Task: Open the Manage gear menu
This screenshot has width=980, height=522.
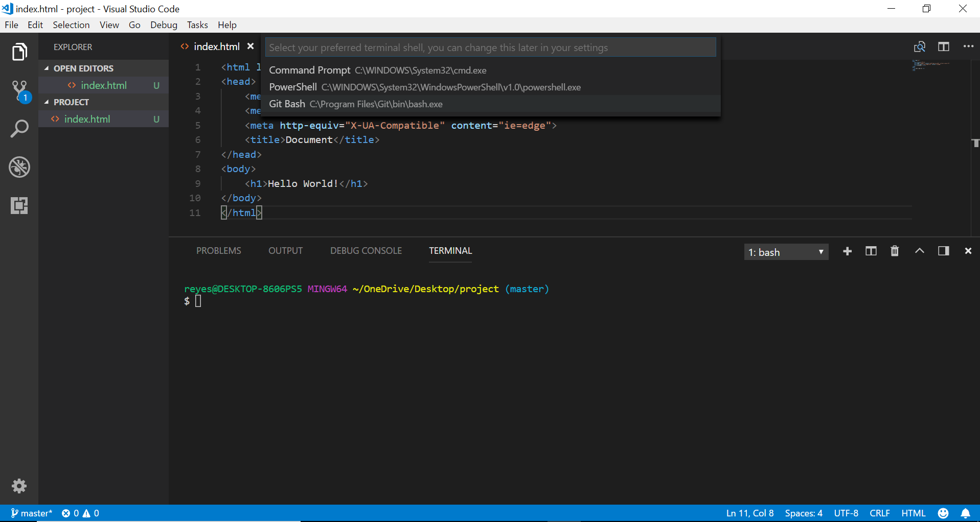Action: coord(19,486)
